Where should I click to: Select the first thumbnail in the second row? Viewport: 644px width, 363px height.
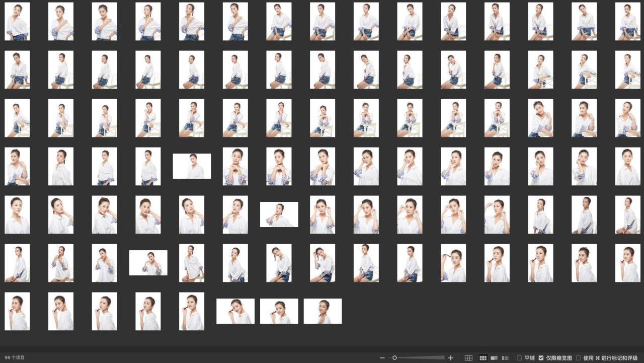tap(17, 69)
